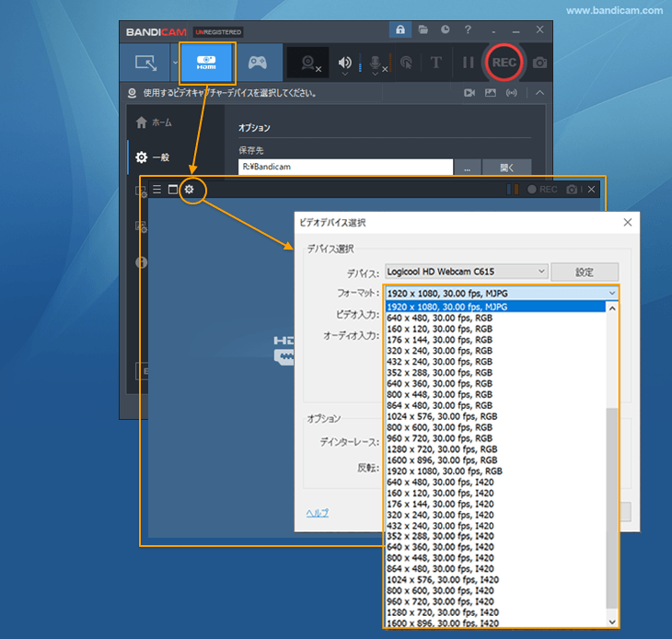
Task: Open device settings gear in capture window
Action: (189, 190)
